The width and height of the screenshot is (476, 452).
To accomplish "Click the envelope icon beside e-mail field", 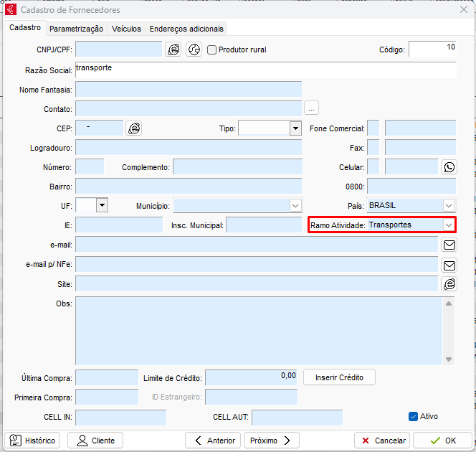I will tap(449, 245).
